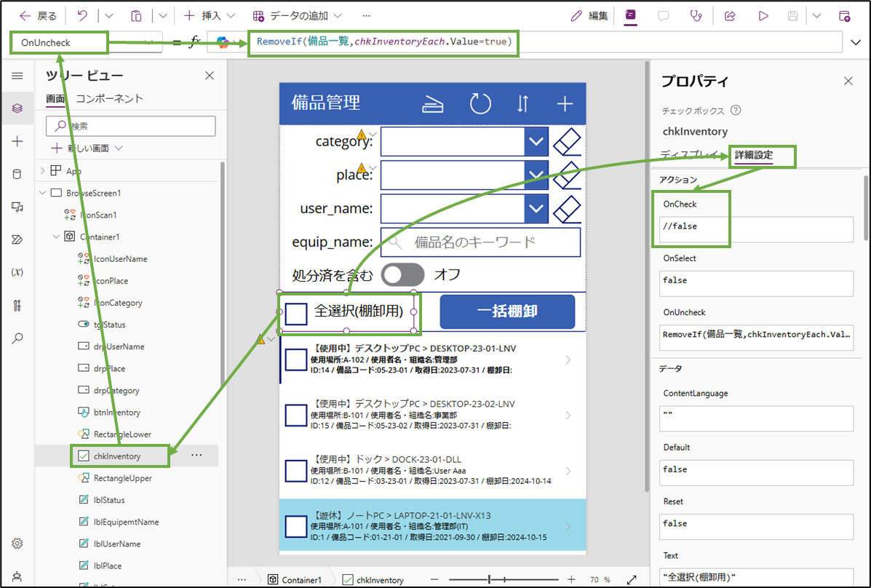Open settings gear in left rail

click(x=17, y=543)
